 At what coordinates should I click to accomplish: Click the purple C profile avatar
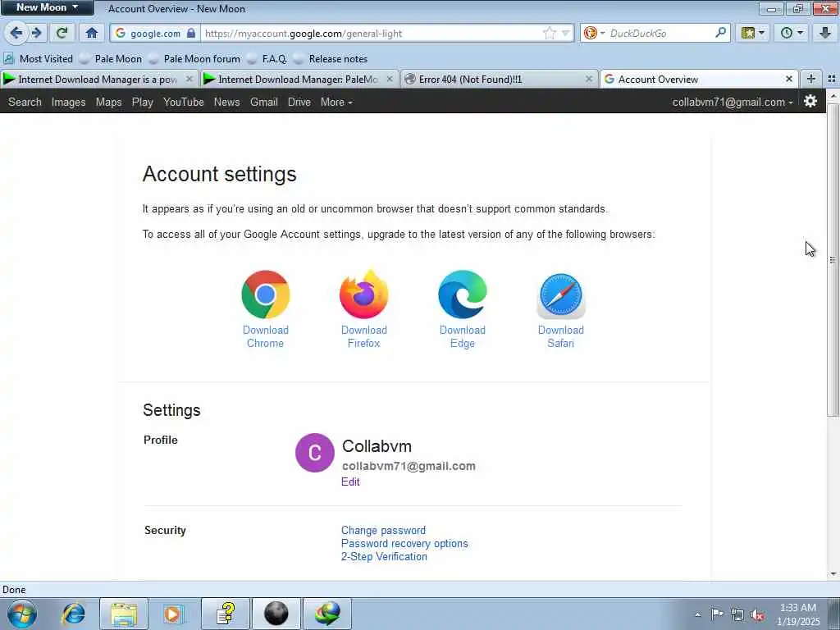coord(314,453)
